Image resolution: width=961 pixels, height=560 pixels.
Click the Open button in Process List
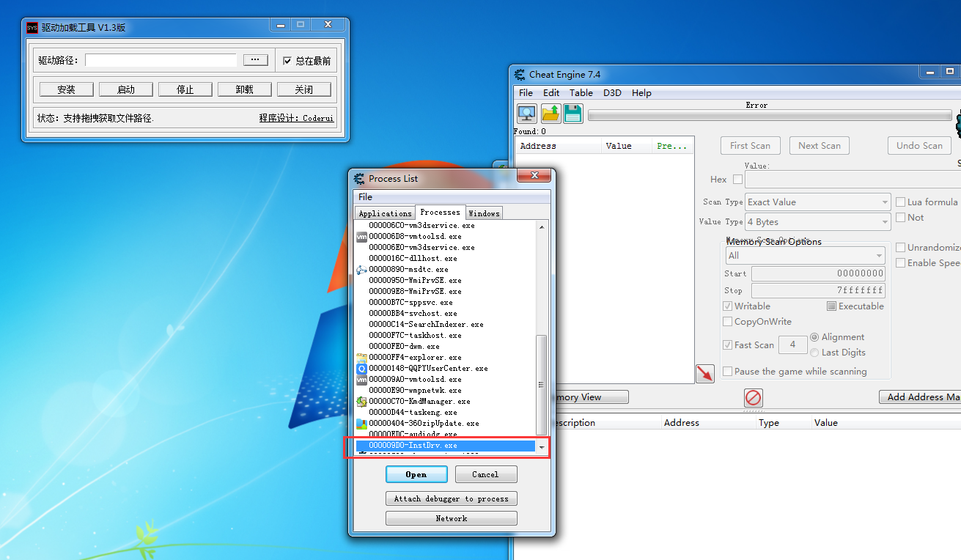tap(416, 475)
